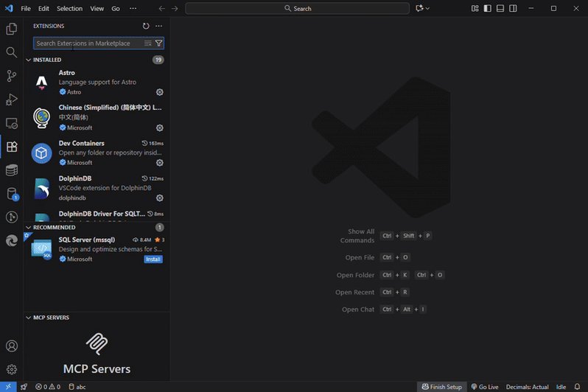The width and height of the screenshot is (588, 392).
Task: Open the File menu
Action: coord(26,8)
